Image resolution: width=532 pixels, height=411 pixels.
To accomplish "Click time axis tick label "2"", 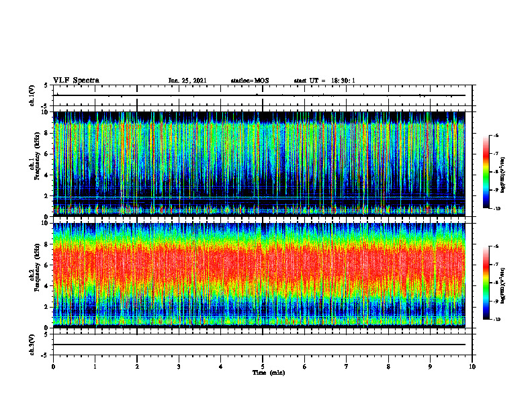I will (x=137, y=367).
